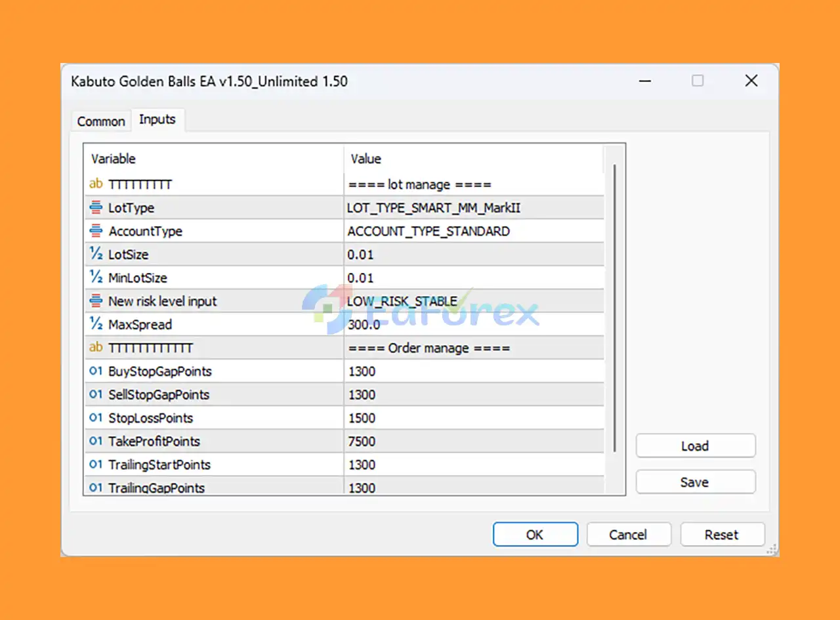Image resolution: width=840 pixels, height=620 pixels.
Task: Click the Save button
Action: point(696,482)
